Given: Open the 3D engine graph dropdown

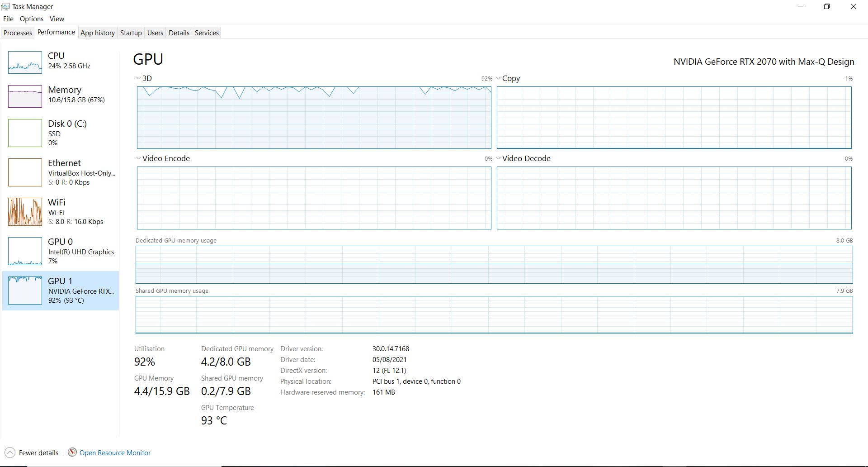Looking at the screenshot, I should 139,78.
